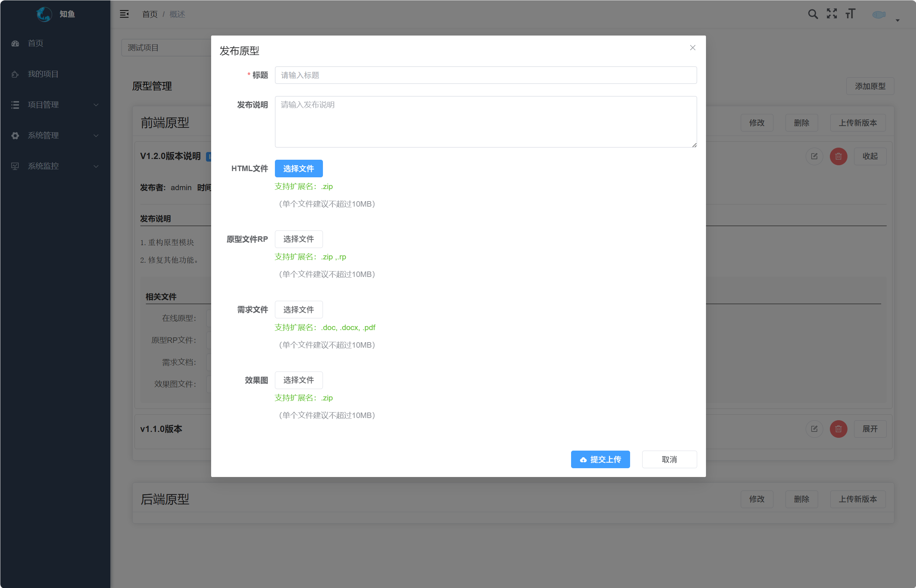Click the 我的项目 puzzle icon in sidebar
The height and width of the screenshot is (588, 916).
pos(15,74)
